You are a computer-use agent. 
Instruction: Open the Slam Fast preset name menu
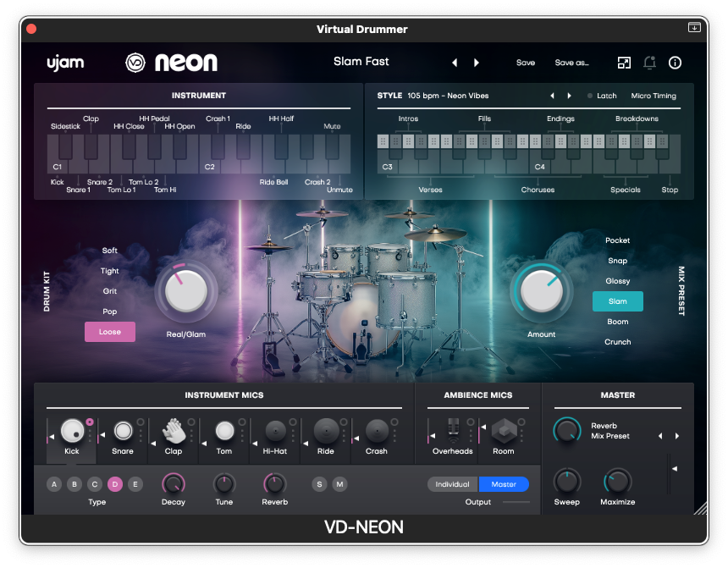[x=361, y=61]
